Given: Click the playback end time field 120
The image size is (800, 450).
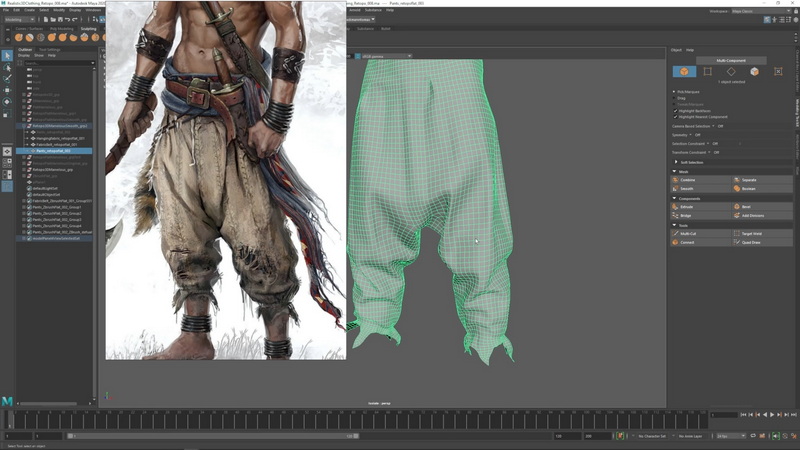Looking at the screenshot, I should pyautogui.click(x=567, y=436).
